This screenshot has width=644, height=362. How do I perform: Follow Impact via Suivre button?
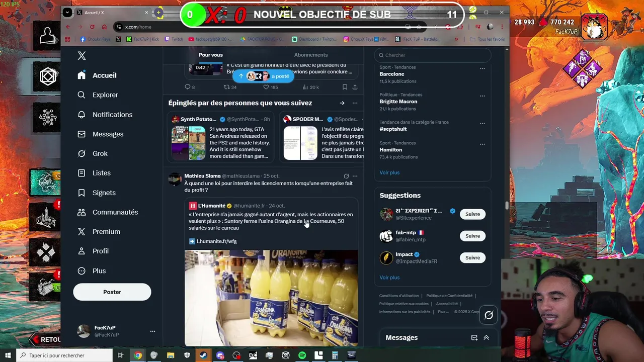tap(472, 258)
